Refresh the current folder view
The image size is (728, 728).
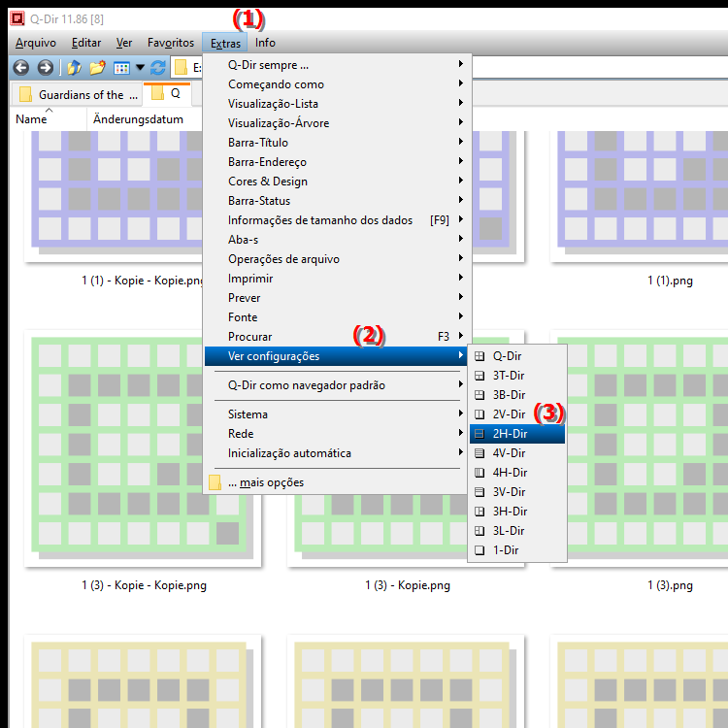[x=158, y=68]
